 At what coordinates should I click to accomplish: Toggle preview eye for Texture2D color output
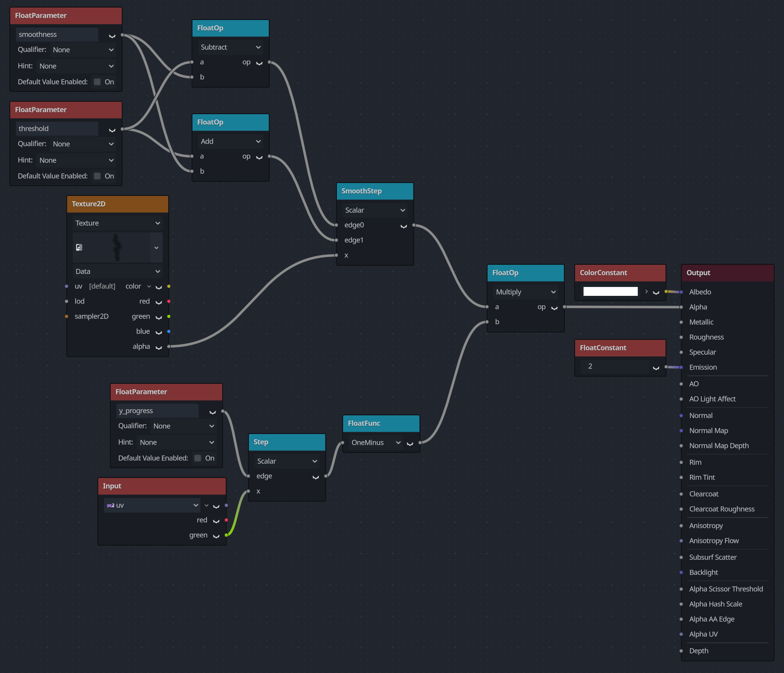click(159, 287)
